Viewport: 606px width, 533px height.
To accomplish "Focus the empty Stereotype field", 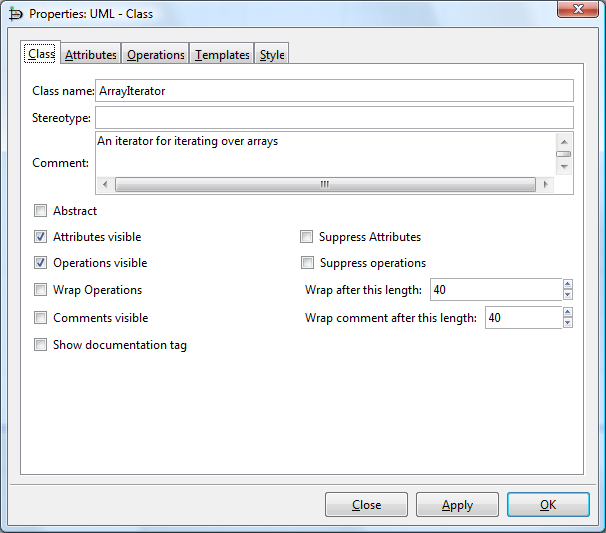I will (334, 117).
